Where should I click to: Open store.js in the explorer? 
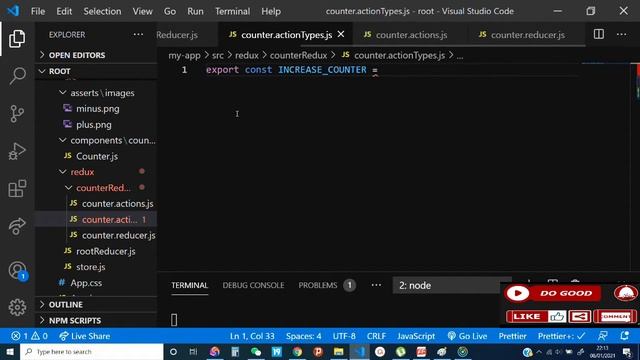[x=91, y=267]
